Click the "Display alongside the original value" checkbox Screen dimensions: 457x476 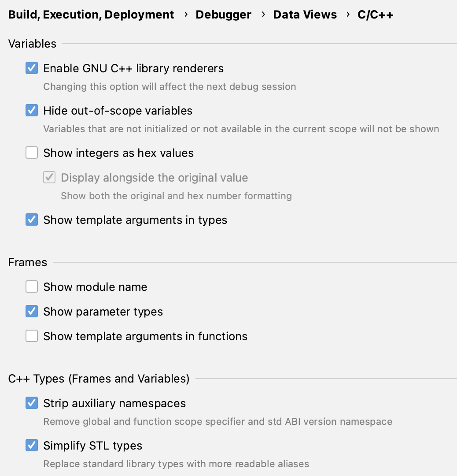49,177
